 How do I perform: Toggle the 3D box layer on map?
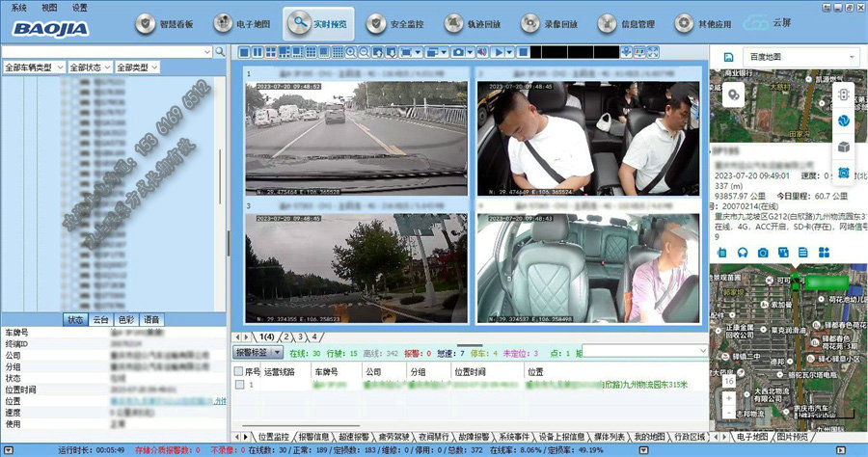tap(842, 148)
